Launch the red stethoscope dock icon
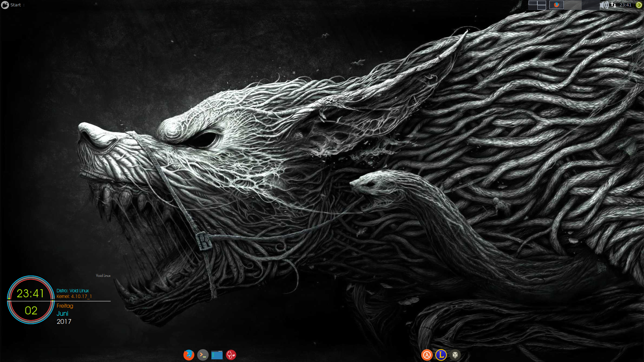The height and width of the screenshot is (362, 644). (x=231, y=355)
